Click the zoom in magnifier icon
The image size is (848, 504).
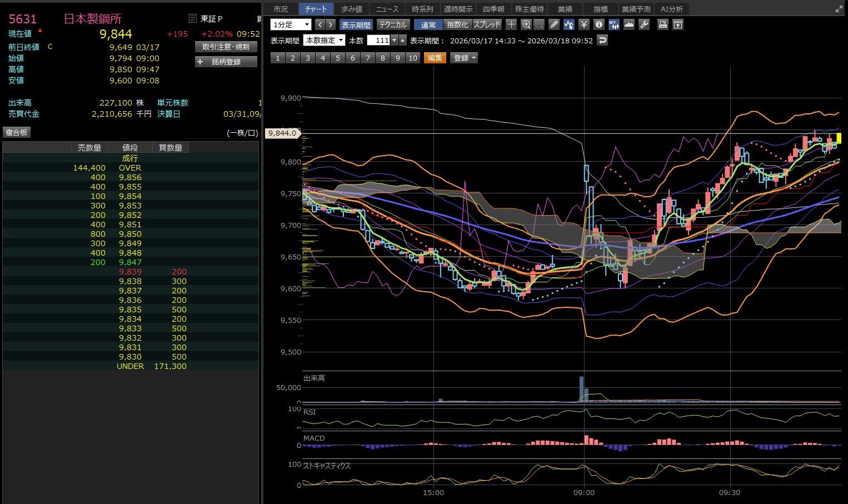526,24
